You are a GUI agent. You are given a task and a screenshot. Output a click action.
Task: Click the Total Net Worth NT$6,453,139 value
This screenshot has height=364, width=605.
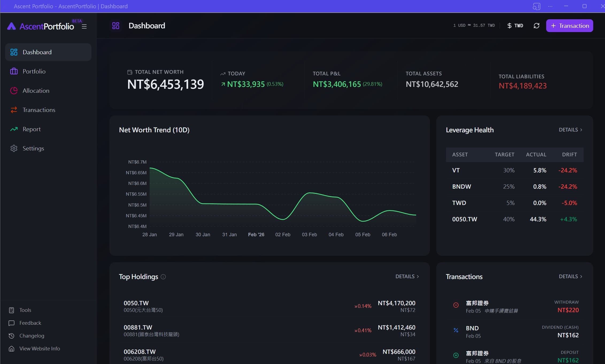(165, 84)
